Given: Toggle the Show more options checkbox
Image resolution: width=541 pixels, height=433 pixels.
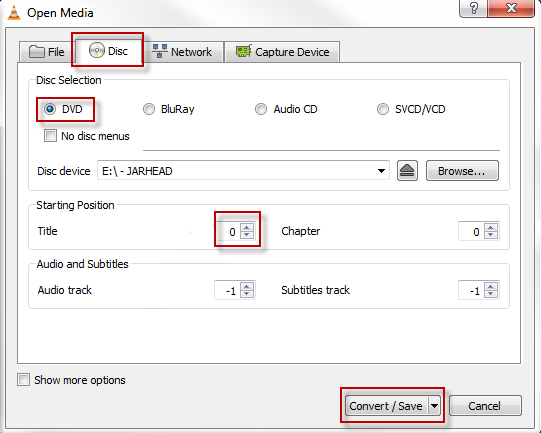Looking at the screenshot, I should [x=23, y=380].
